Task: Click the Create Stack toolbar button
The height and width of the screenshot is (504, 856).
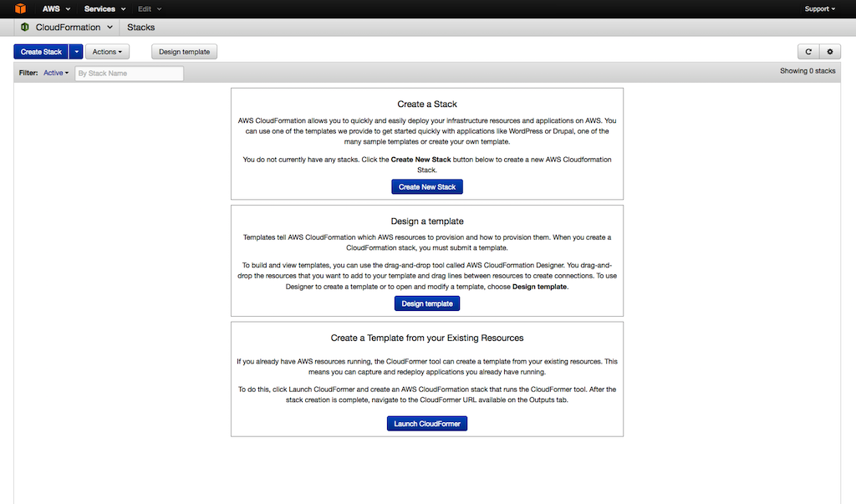Action: click(x=41, y=52)
